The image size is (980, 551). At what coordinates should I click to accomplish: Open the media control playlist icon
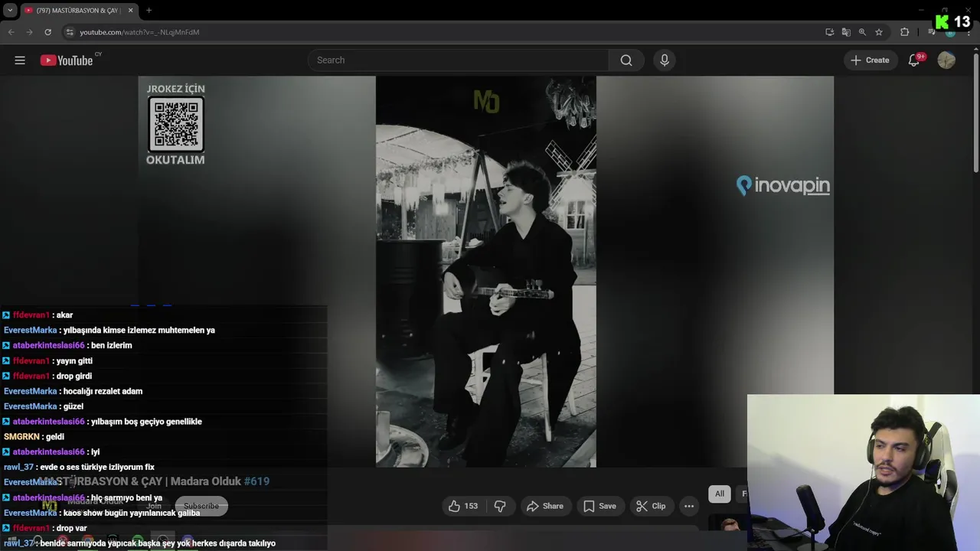click(x=931, y=32)
